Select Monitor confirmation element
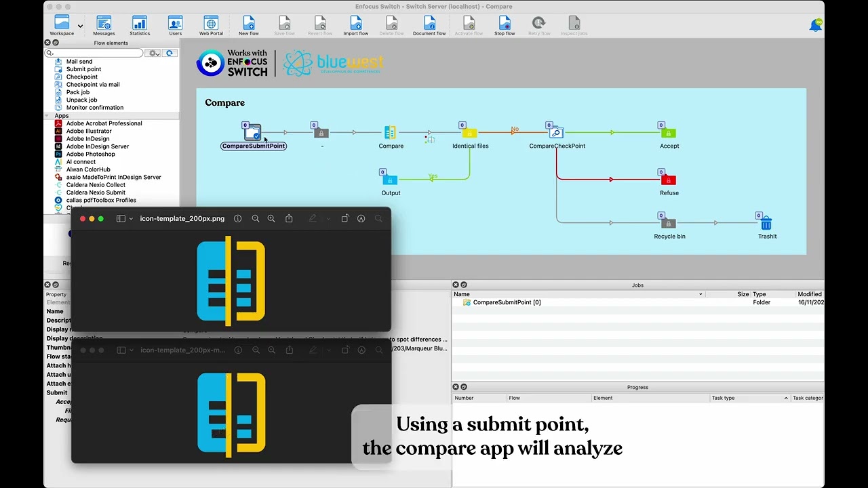The height and width of the screenshot is (488, 868). point(95,108)
